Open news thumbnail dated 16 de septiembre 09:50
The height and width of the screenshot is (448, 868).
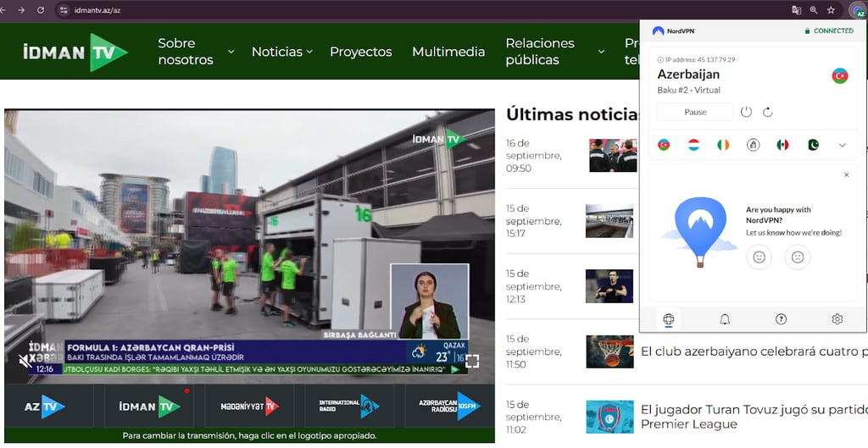(614, 156)
